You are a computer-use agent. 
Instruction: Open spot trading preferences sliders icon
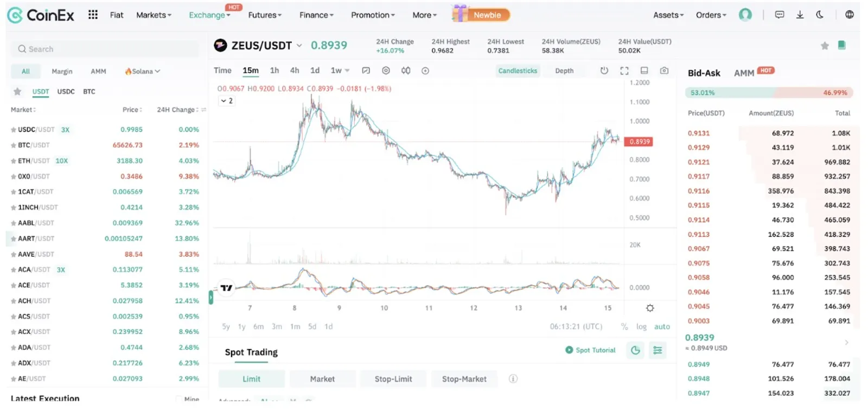pos(658,350)
